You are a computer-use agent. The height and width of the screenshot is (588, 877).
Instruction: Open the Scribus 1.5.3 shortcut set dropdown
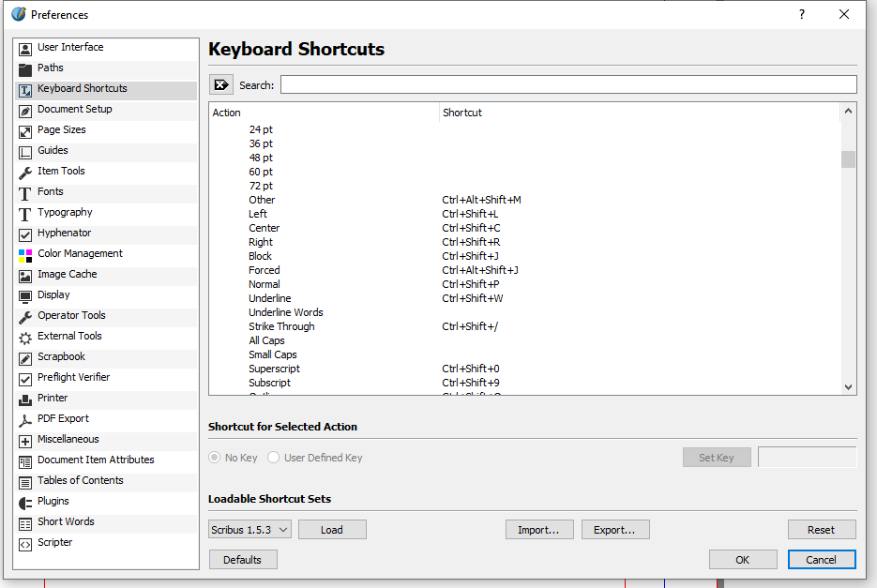(249, 530)
